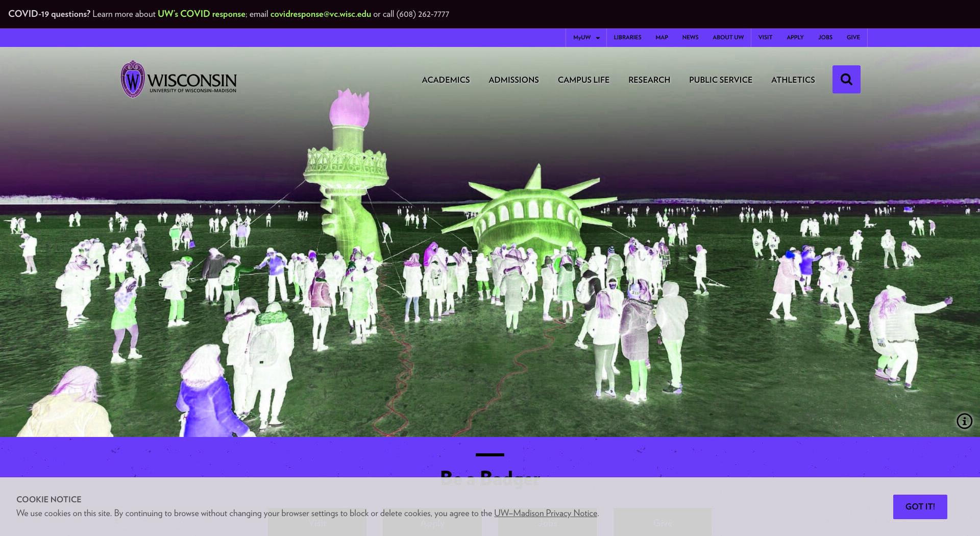Open the Map link

(x=661, y=37)
